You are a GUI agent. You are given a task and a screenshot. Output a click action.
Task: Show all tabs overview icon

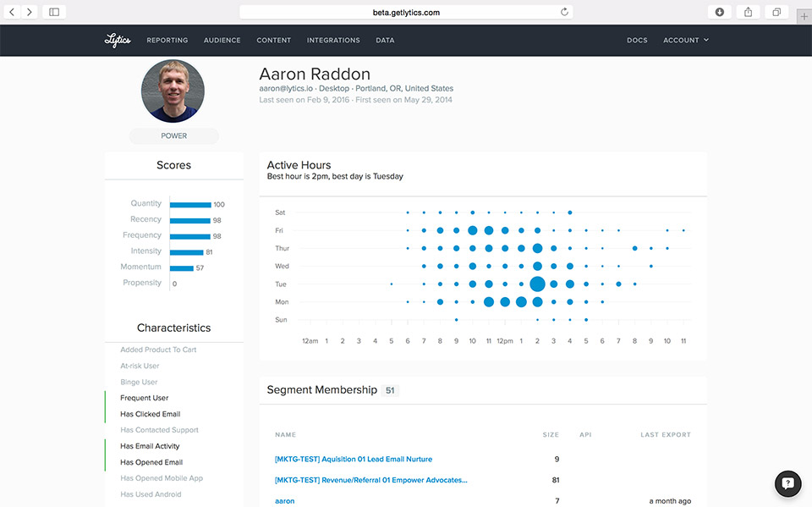pos(776,12)
